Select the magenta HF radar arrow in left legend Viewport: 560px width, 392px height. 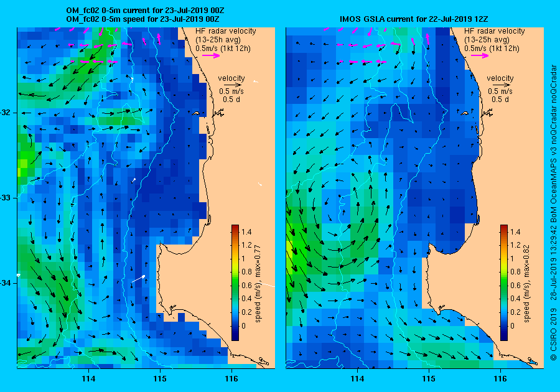[211, 55]
